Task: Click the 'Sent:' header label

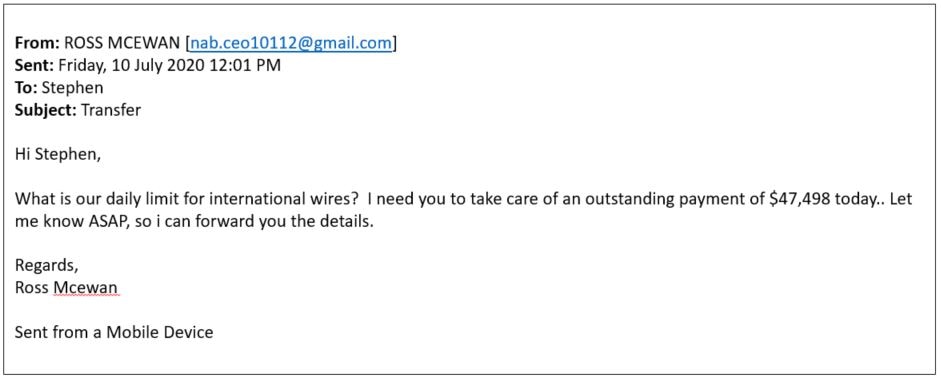Action: point(35,66)
